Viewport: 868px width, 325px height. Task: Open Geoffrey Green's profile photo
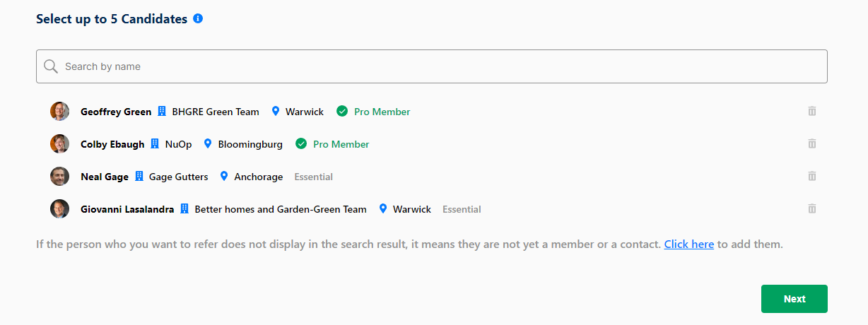(59, 111)
